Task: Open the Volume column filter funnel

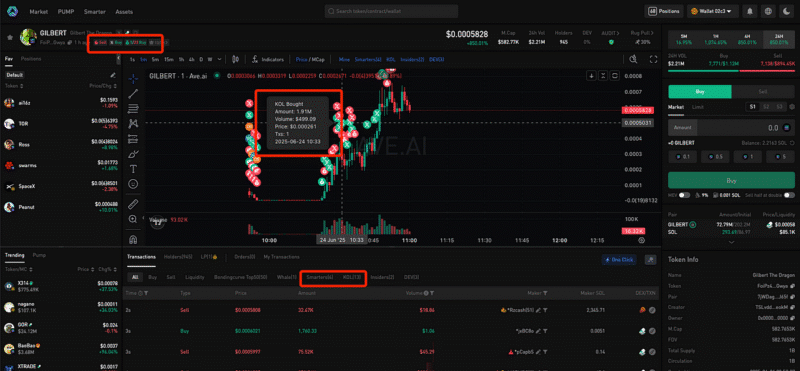Action: click(432, 293)
